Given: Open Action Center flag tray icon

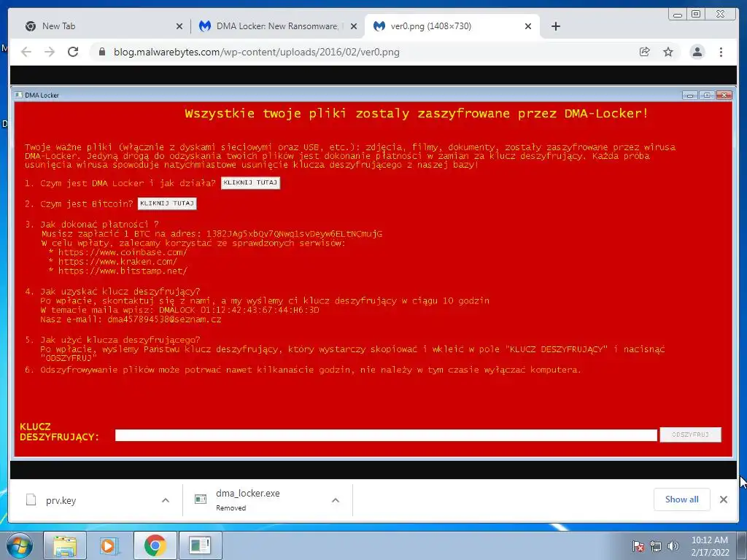Looking at the screenshot, I should tap(638, 546).
